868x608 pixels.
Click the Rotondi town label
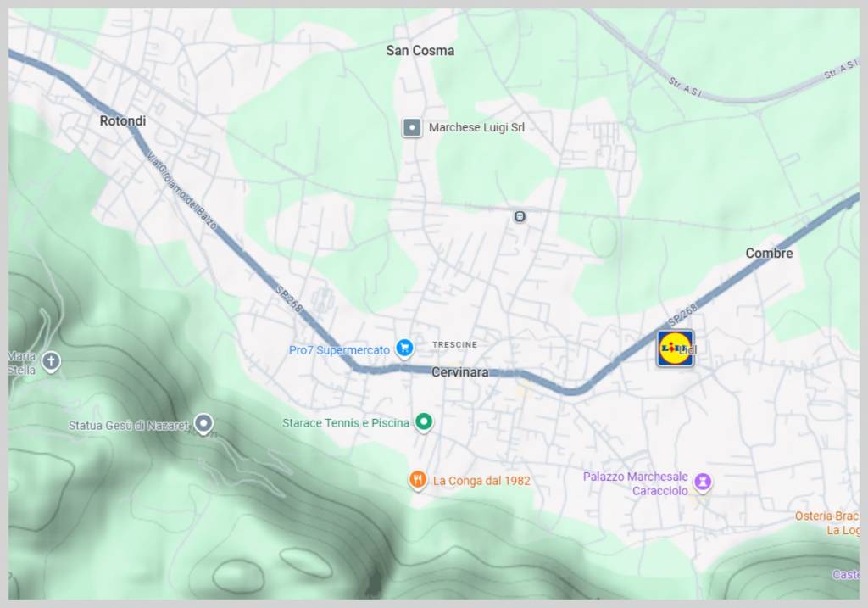(x=123, y=120)
